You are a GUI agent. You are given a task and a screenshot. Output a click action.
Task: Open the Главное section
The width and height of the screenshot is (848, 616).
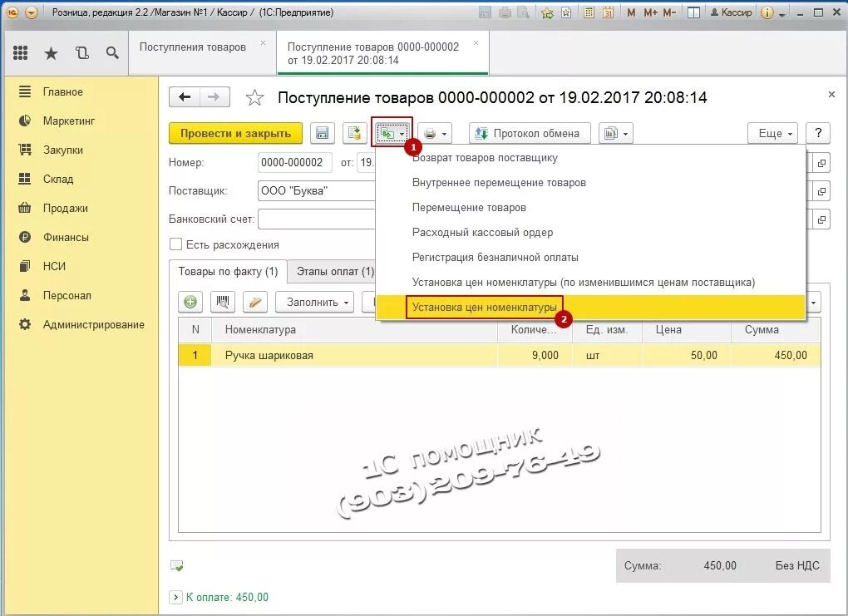(62, 92)
